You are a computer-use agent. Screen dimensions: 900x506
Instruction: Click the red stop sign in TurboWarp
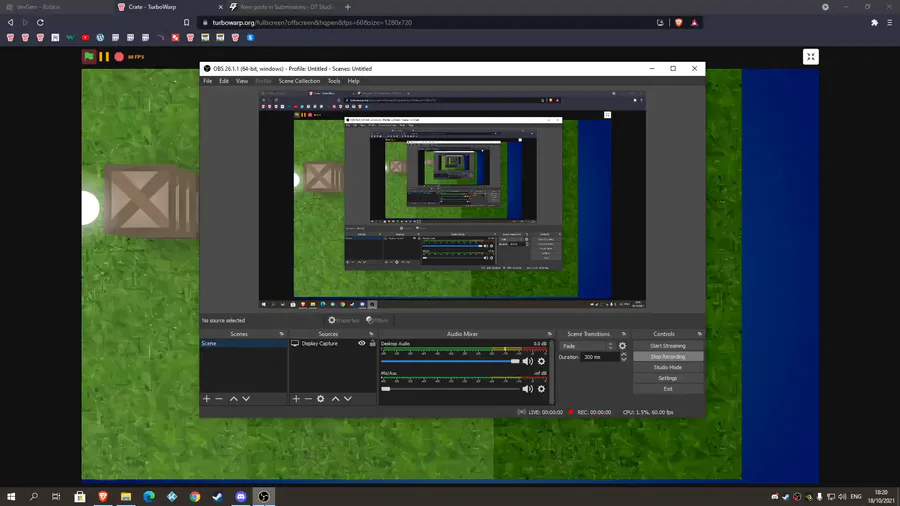click(119, 56)
